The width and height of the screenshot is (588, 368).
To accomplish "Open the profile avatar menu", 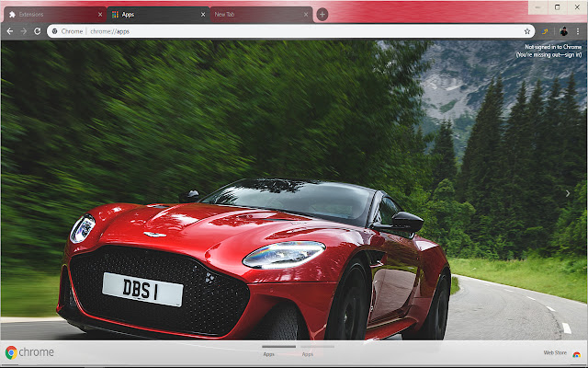I will [563, 30].
